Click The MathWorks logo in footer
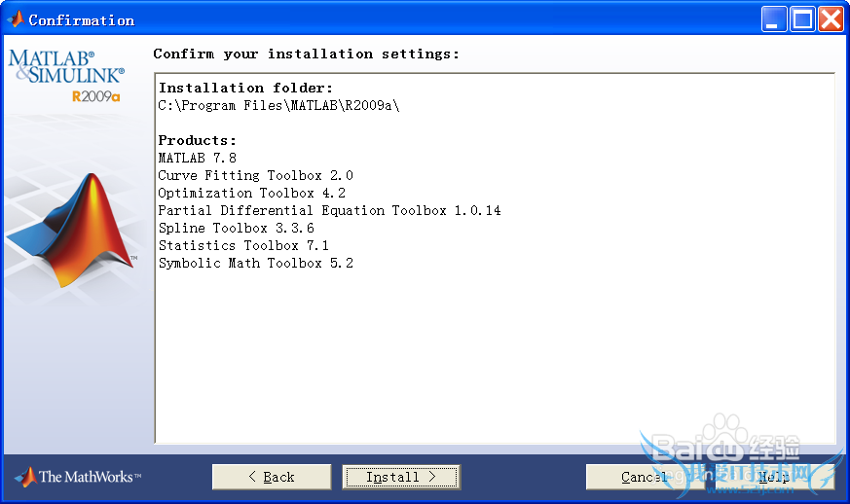The height and width of the screenshot is (504, 850). (x=78, y=477)
